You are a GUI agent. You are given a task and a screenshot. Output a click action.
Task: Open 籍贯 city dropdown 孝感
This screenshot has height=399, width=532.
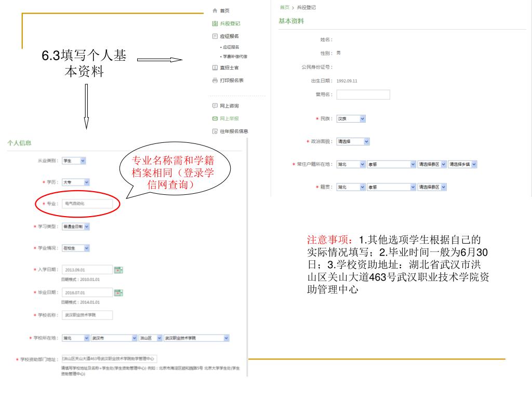pos(391,187)
